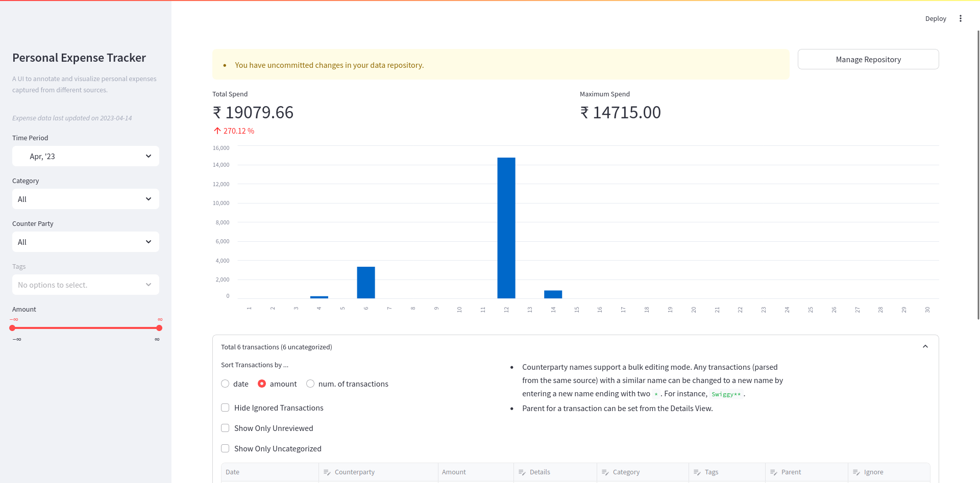Open the Counter Party dropdown
Viewport: 980px width, 483px height.
point(86,242)
